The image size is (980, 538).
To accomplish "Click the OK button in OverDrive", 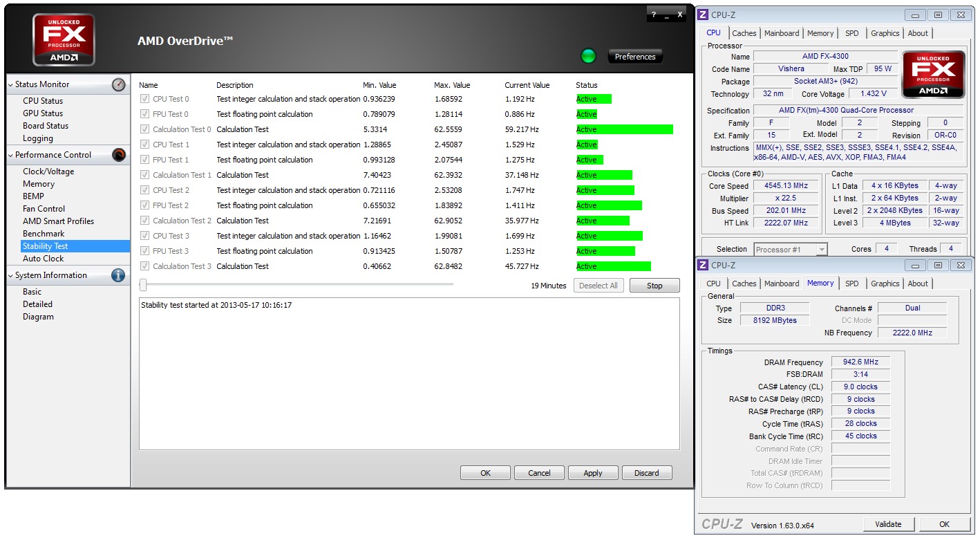I will (485, 473).
